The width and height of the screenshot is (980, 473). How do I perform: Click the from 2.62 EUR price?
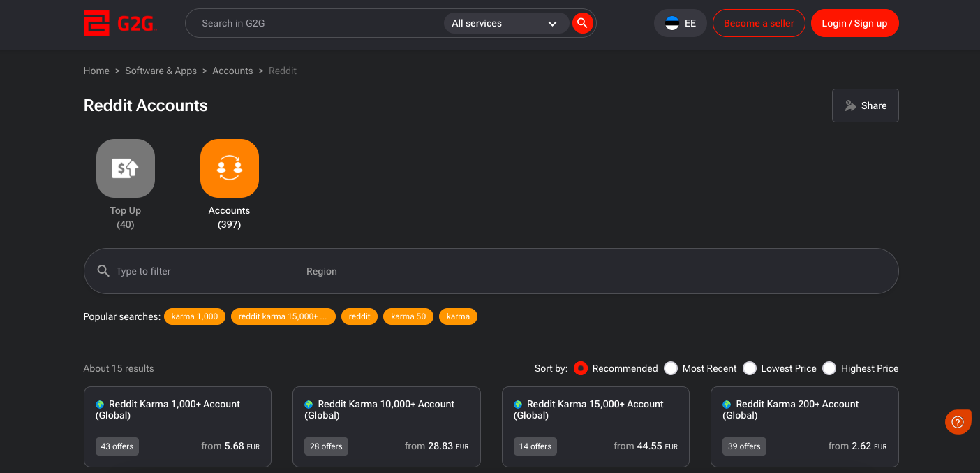(858, 446)
